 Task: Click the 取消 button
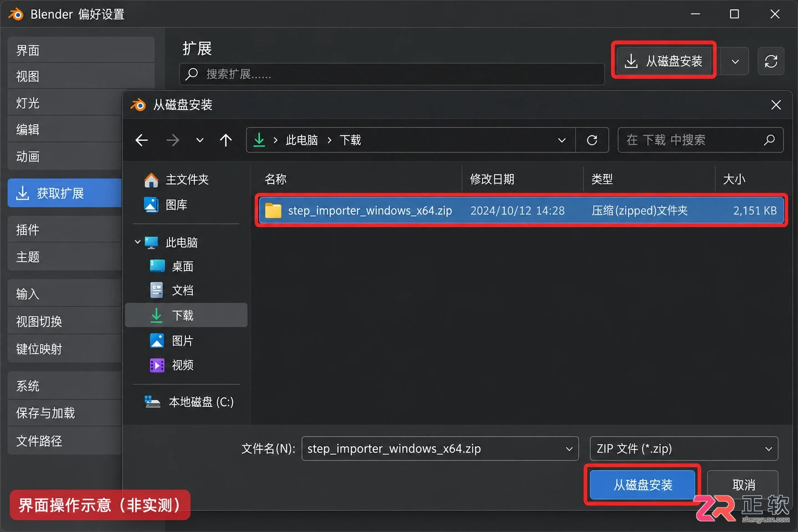pos(743,485)
